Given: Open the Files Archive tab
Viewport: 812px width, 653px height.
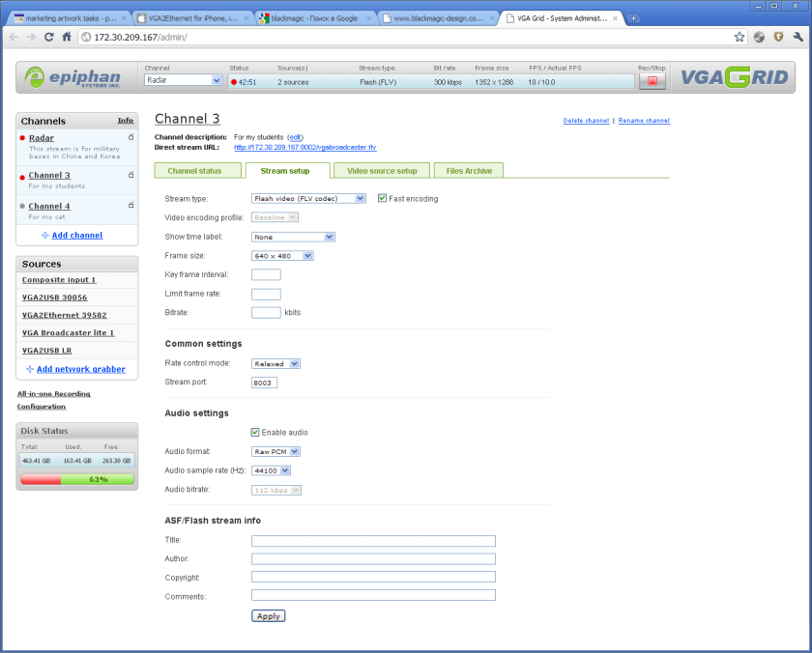Looking at the screenshot, I should pos(469,171).
